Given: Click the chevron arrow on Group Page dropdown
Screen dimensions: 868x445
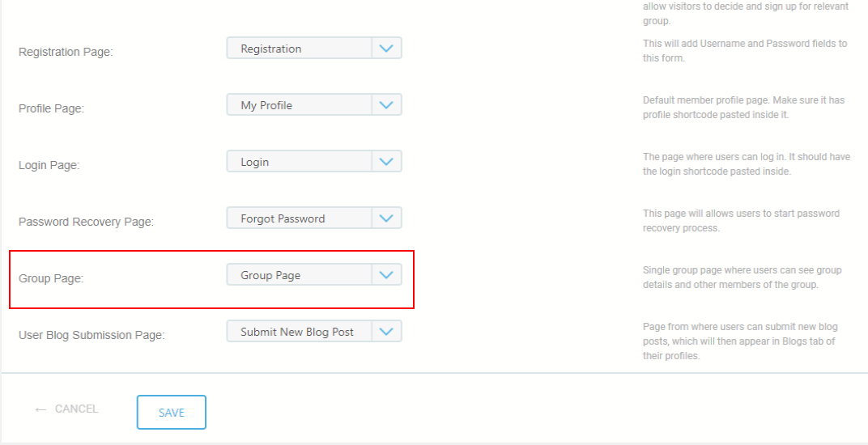Looking at the screenshot, I should (386, 275).
